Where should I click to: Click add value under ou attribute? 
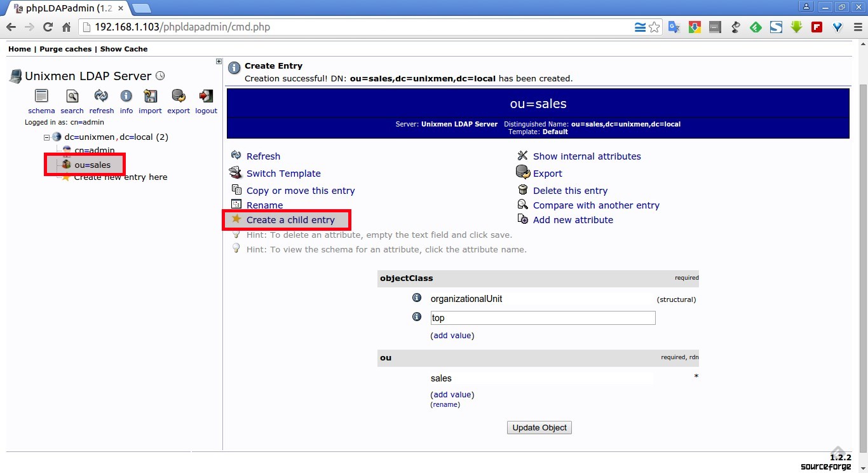coord(452,394)
